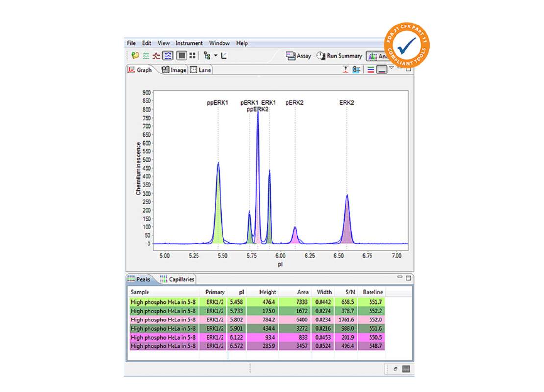This screenshot has height=392, width=544.
Task: Click the ERK1 peak label in graph
Action: tap(269, 103)
